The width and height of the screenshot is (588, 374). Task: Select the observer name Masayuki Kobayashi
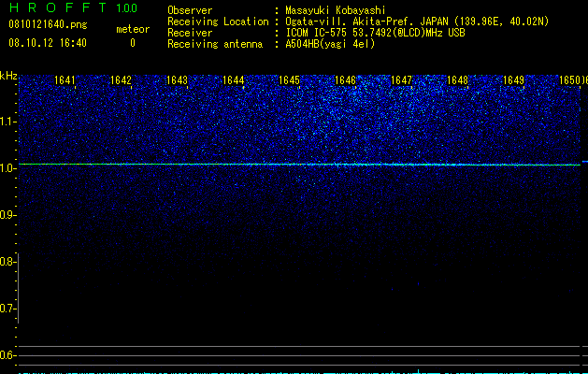pos(336,10)
